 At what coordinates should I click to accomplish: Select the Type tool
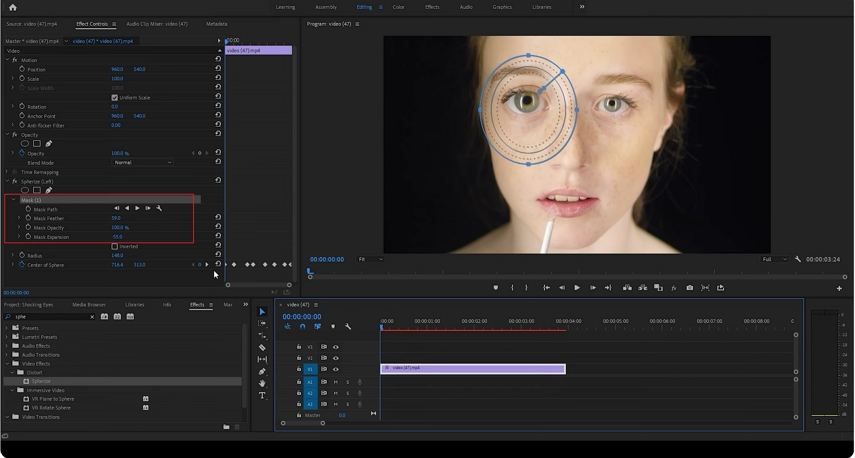coord(262,395)
